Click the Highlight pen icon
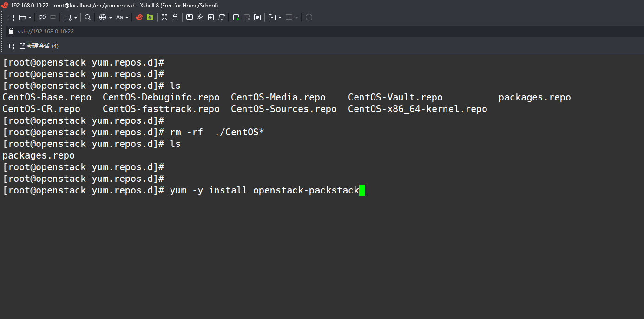Screen dimensions: 644x319 pos(200,17)
